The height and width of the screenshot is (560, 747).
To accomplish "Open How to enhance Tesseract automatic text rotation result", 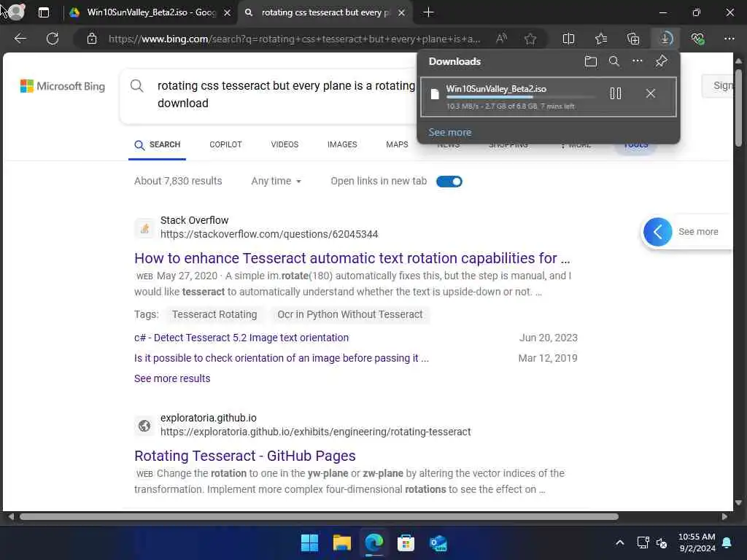I will click(x=352, y=258).
